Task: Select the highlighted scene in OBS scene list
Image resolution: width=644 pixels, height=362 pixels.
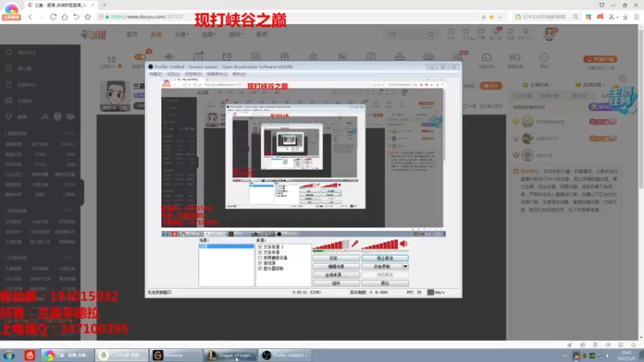Action: click(x=226, y=246)
